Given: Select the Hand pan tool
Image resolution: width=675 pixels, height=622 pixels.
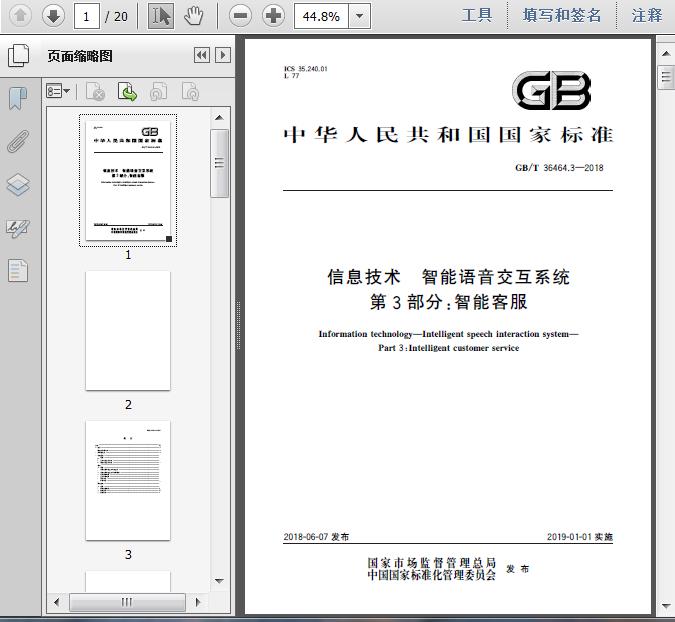Looking at the screenshot, I should (x=193, y=15).
